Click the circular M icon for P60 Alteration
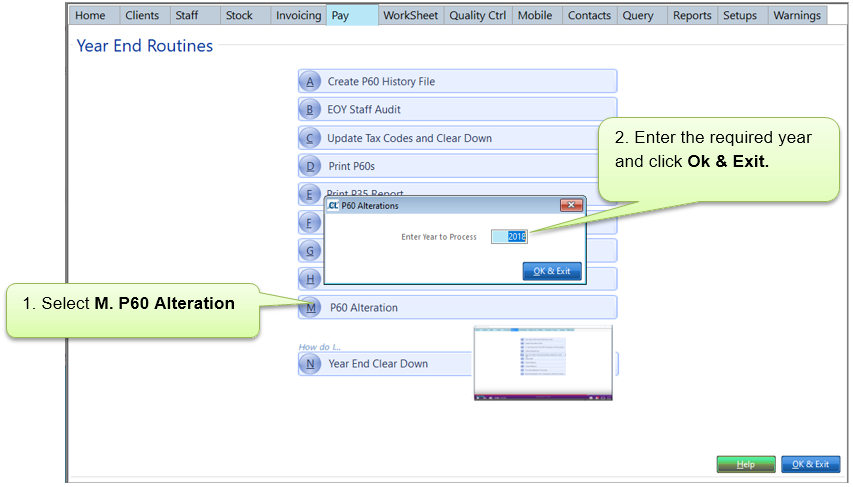Image resolution: width=853 pixels, height=487 pixels. (x=310, y=308)
